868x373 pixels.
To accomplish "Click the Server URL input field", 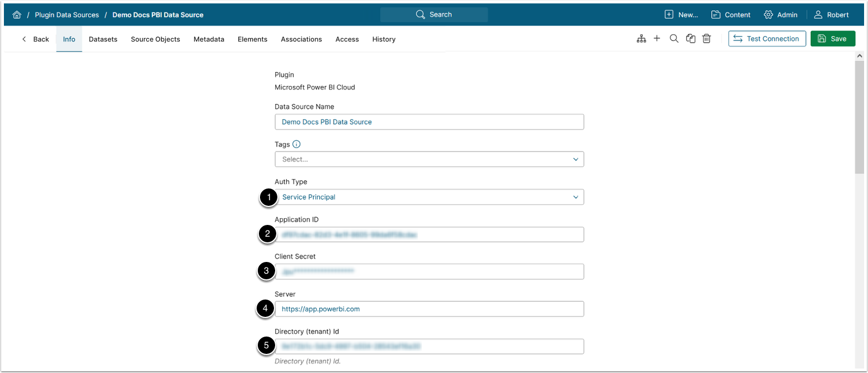I will [x=429, y=309].
